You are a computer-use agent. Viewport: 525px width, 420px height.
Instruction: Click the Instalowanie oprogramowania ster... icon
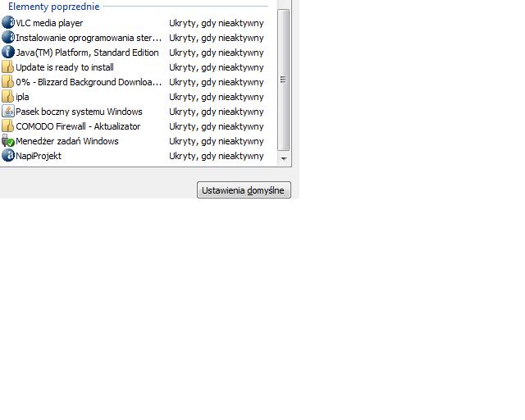pos(8,38)
